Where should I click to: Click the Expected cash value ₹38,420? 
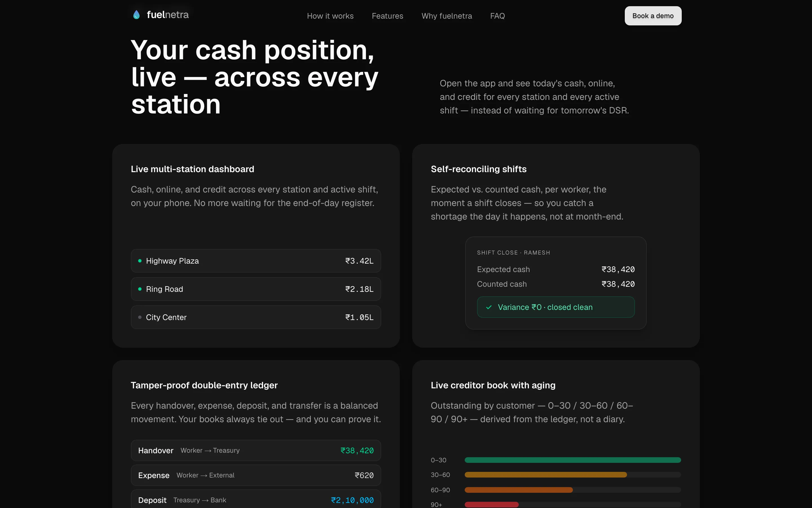pos(618,270)
